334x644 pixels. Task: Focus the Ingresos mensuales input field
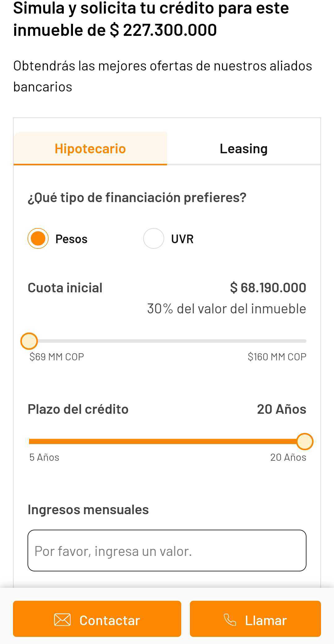(x=167, y=551)
